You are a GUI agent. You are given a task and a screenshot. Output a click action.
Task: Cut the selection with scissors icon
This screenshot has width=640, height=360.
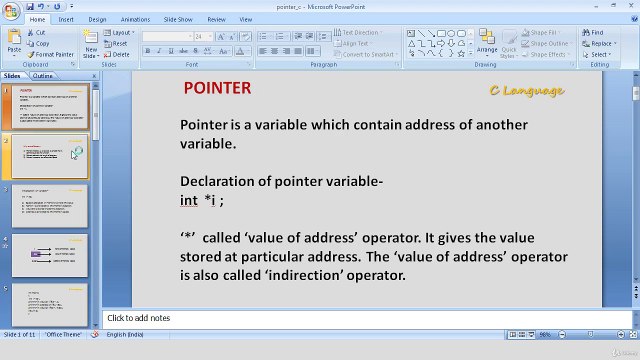31,32
